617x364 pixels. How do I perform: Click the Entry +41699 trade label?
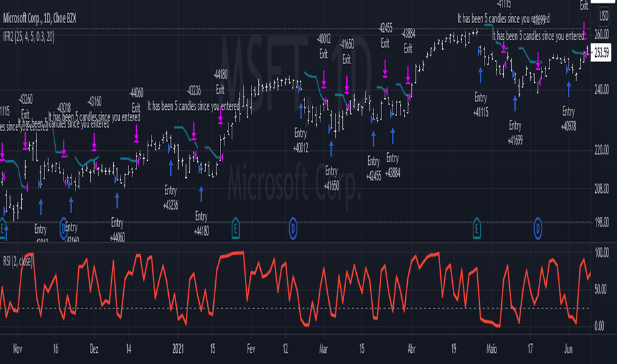click(x=515, y=133)
